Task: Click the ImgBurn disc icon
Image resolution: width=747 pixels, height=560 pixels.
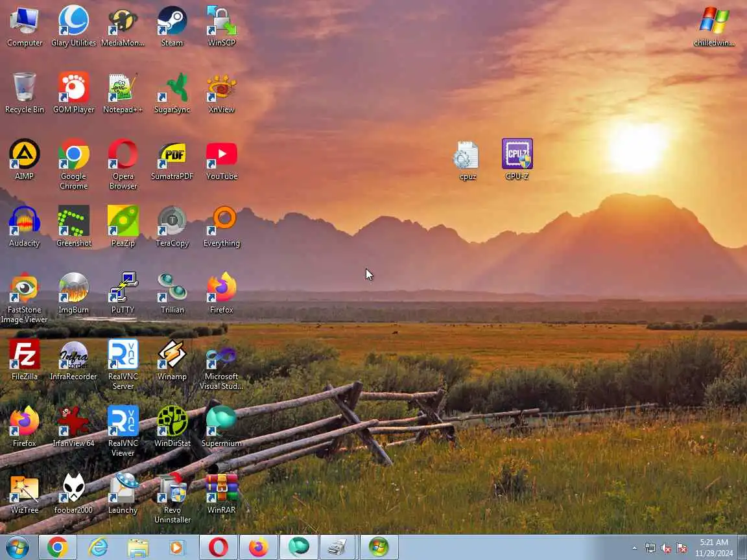Action: pyautogui.click(x=73, y=294)
